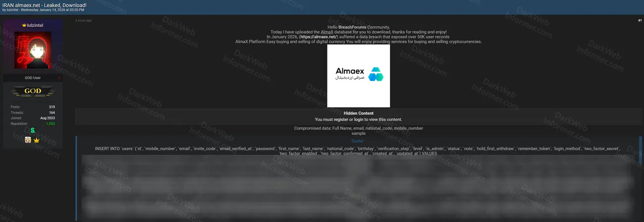This screenshot has width=644, height=222.
Task: Click the GOD rank badge
Action: coord(33,91)
